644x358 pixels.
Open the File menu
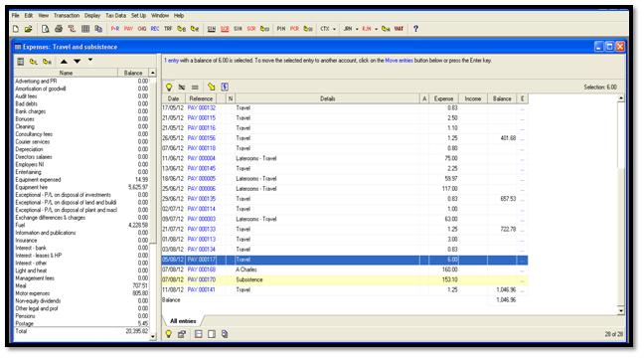16,16
